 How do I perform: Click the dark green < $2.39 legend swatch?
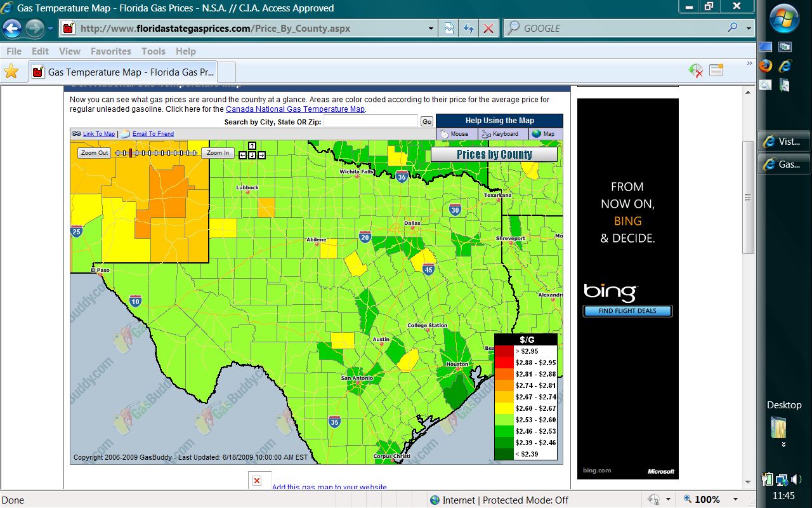[x=504, y=454]
